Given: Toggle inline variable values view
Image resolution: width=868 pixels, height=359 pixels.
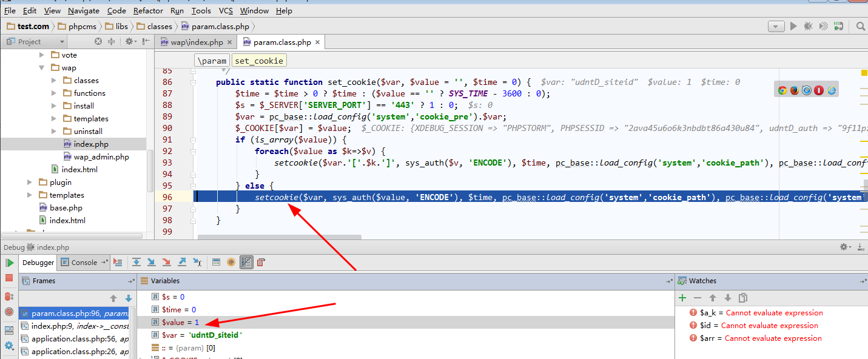Looking at the screenshot, I should pyautogui.click(x=246, y=262).
